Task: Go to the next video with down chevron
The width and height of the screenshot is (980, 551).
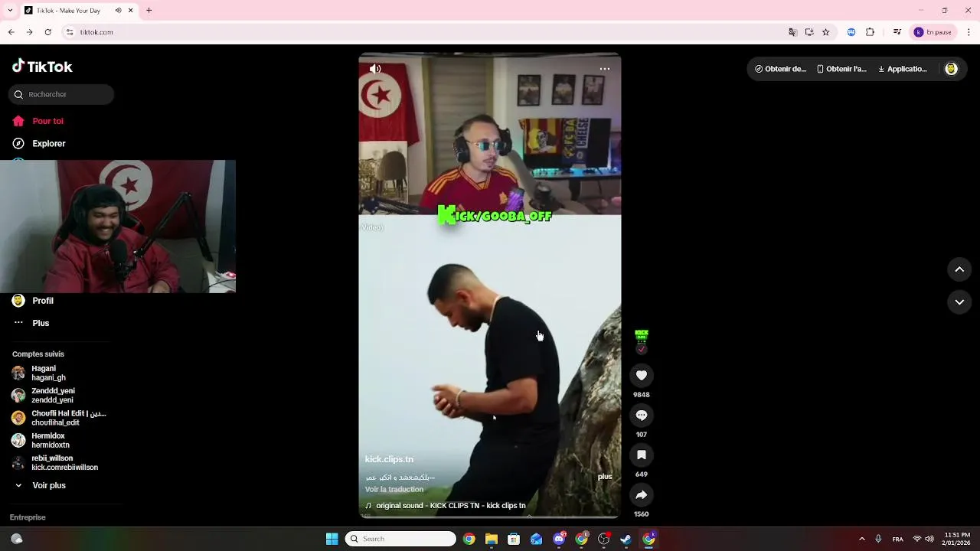Action: pyautogui.click(x=959, y=302)
